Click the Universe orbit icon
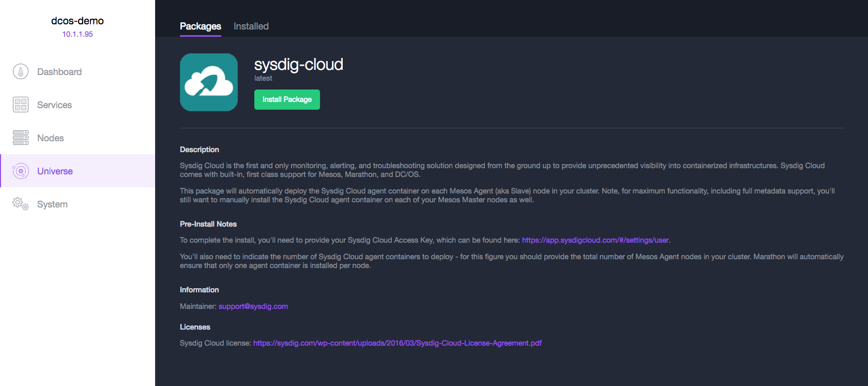This screenshot has width=868, height=386. (x=21, y=171)
